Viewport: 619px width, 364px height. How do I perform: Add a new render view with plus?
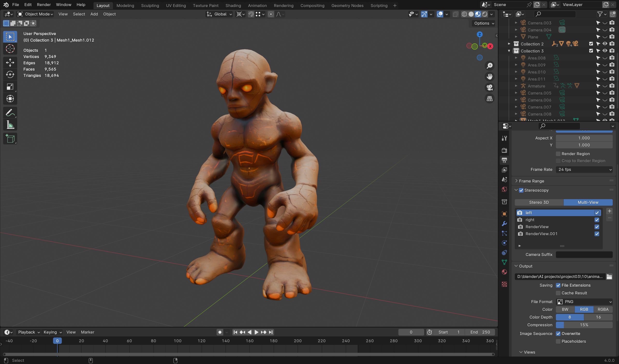609,211
